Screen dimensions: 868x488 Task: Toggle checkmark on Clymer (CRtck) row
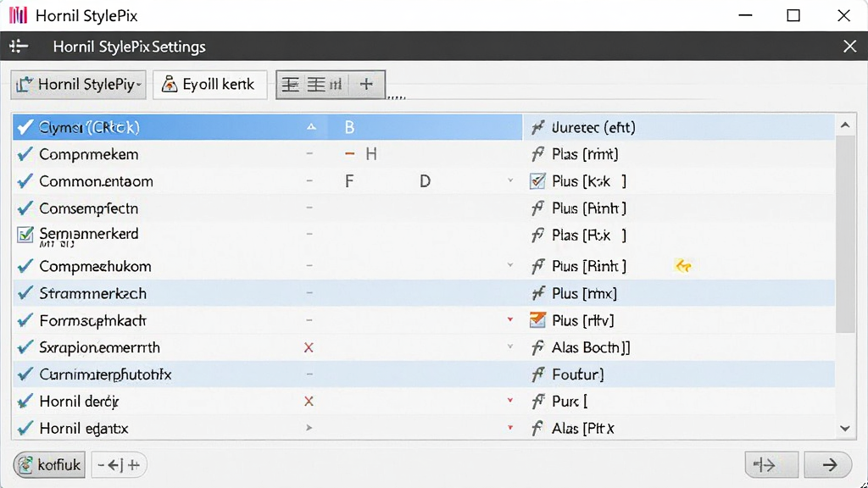pyautogui.click(x=25, y=127)
